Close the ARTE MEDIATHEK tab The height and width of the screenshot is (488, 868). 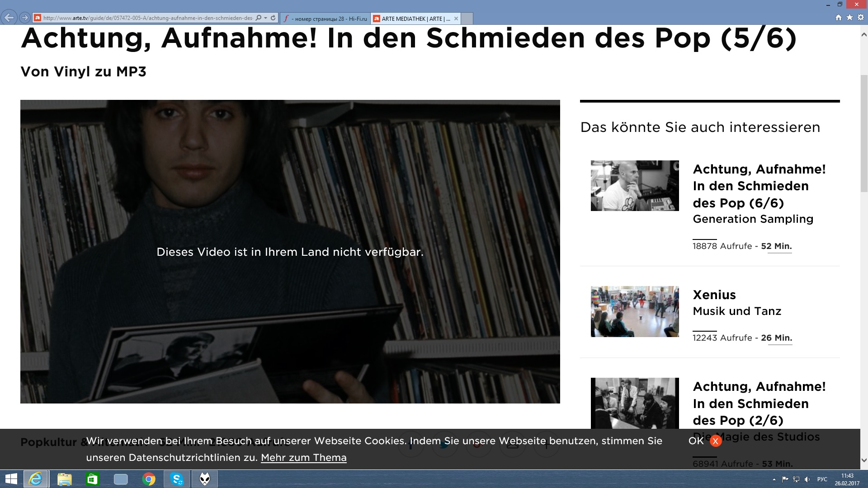click(x=456, y=19)
